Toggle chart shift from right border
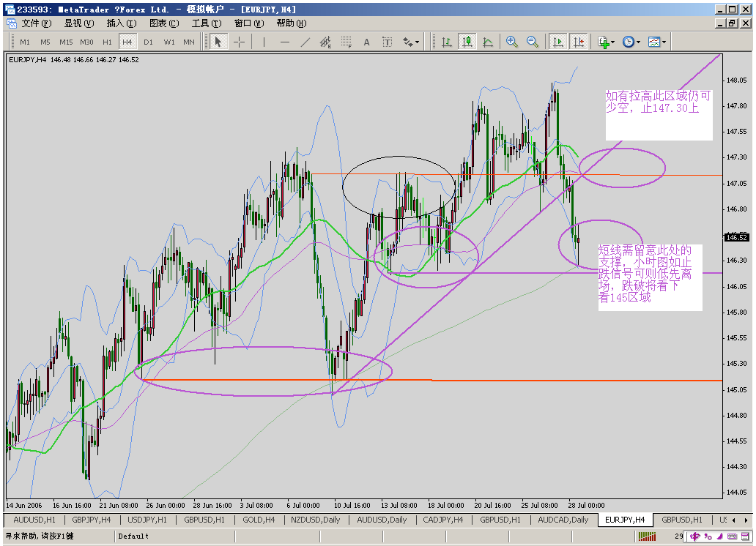This screenshot has width=756, height=546. tap(579, 42)
